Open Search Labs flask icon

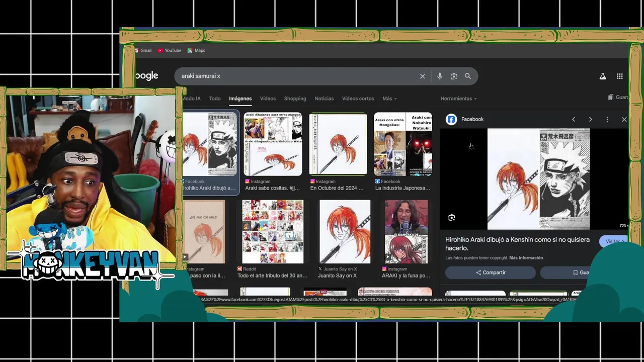(x=602, y=76)
